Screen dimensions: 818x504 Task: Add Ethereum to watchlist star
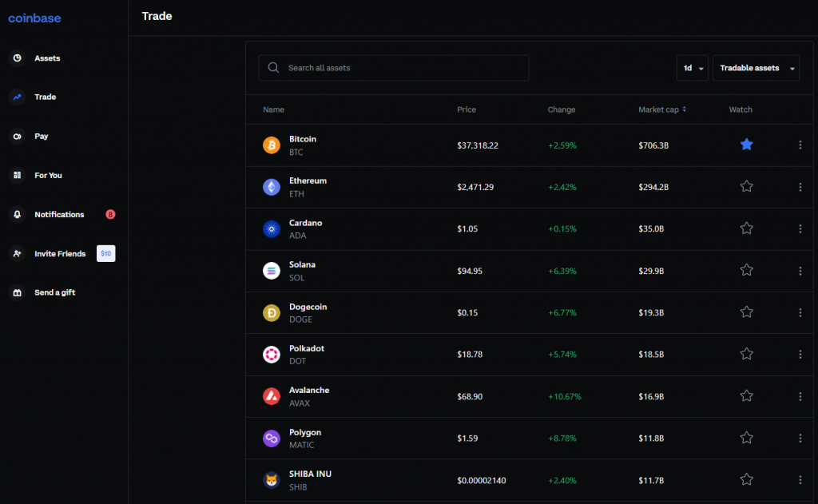(747, 186)
